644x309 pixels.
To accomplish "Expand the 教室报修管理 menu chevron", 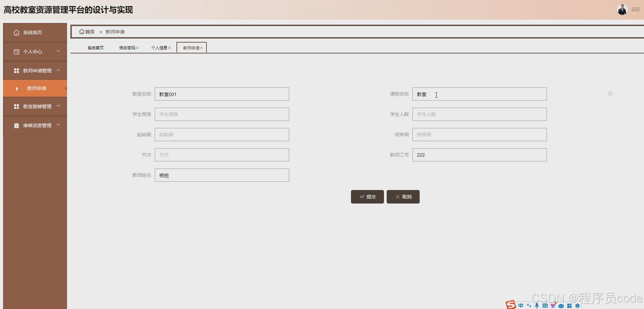I will pos(58,106).
